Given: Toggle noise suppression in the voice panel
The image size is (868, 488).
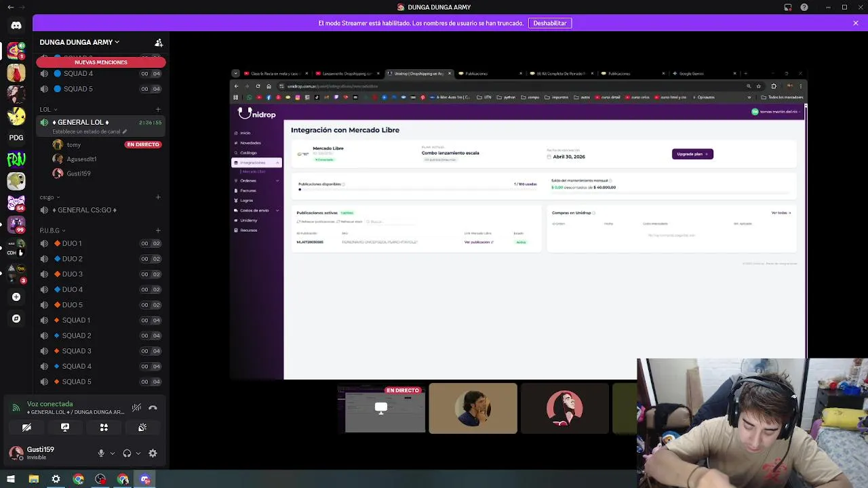Looking at the screenshot, I should click(136, 408).
